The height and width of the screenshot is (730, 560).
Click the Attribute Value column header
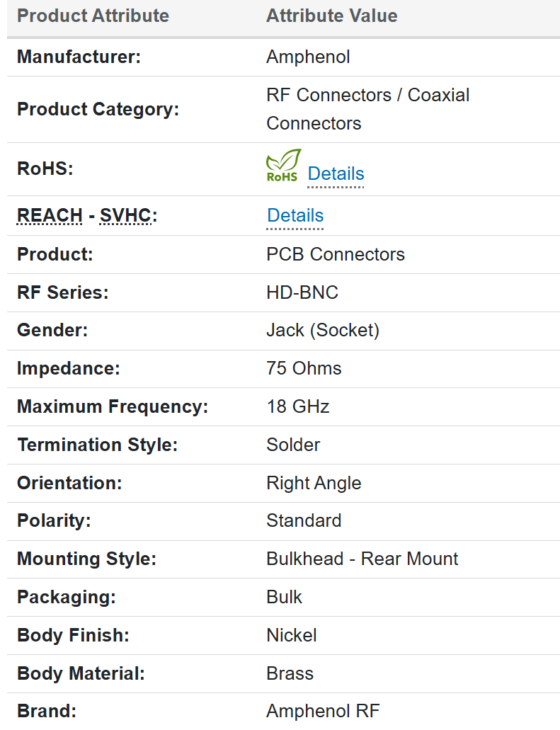[331, 16]
